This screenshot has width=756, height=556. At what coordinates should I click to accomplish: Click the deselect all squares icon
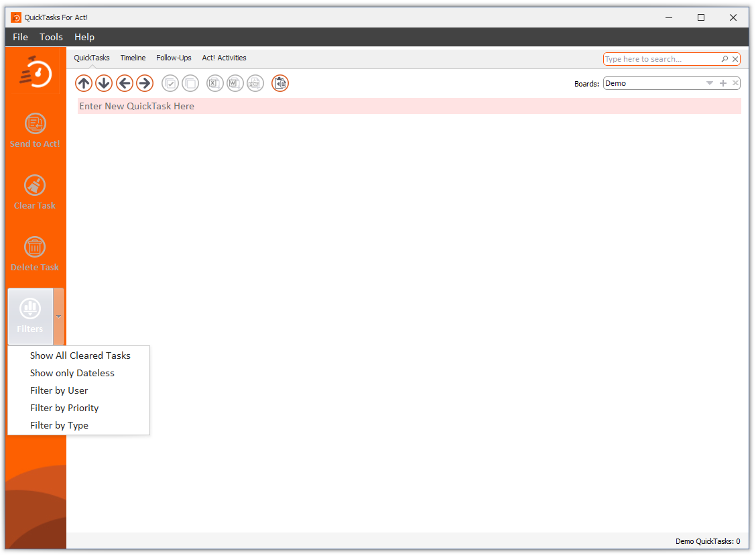coord(190,83)
